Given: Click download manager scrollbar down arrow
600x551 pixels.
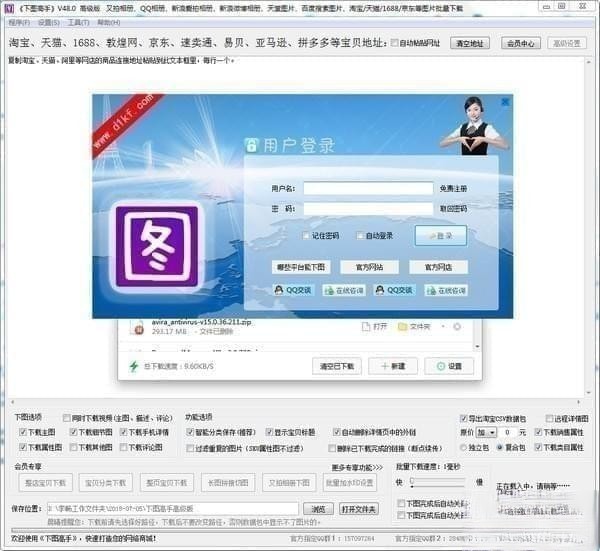Looking at the screenshot, I should [477, 346].
